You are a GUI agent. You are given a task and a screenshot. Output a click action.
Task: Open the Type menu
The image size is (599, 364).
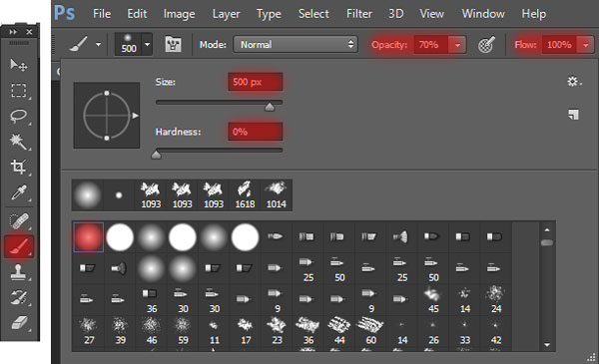click(x=269, y=14)
